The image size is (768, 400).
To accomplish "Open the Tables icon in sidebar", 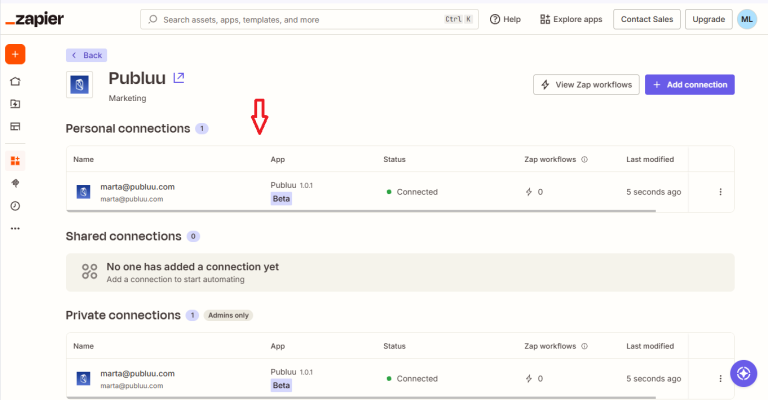I will (15, 126).
